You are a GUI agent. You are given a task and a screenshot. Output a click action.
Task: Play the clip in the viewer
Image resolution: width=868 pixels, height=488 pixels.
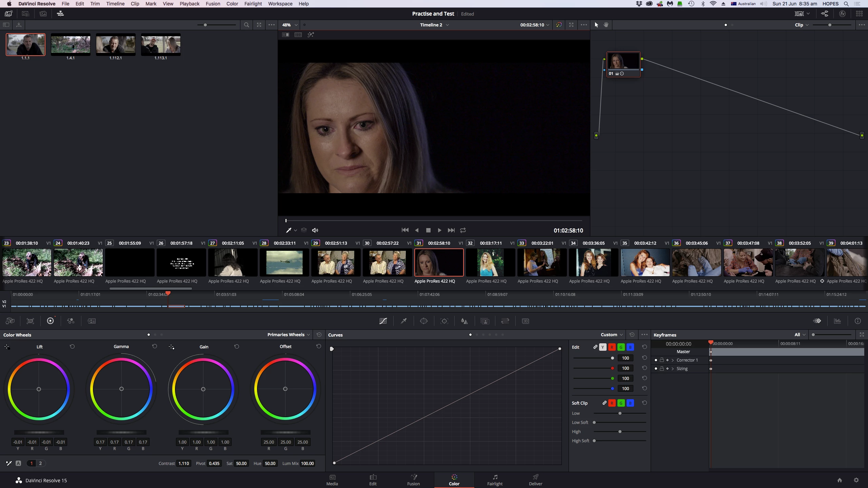click(x=439, y=230)
